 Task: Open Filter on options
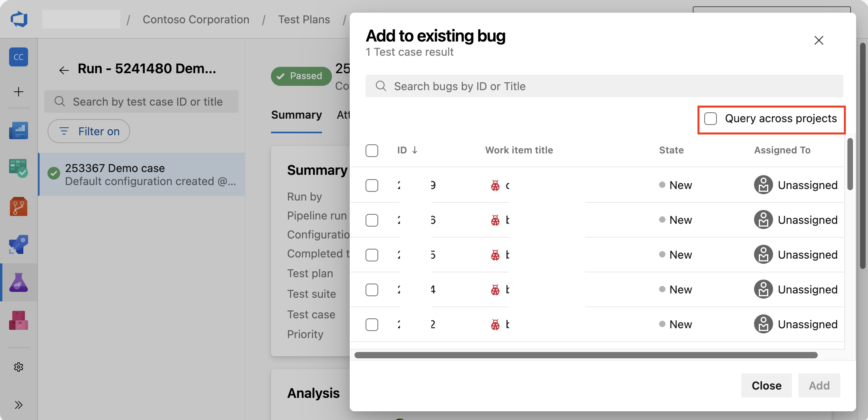click(x=88, y=131)
